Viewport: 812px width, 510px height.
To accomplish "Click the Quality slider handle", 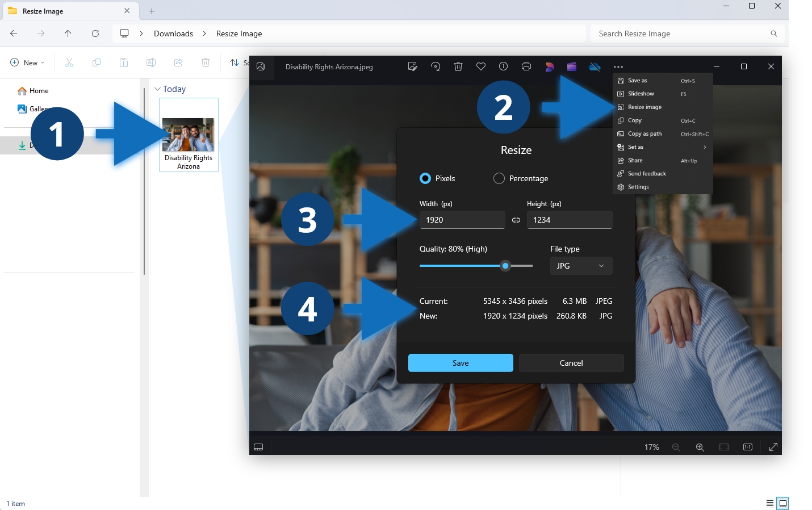I will (505, 266).
